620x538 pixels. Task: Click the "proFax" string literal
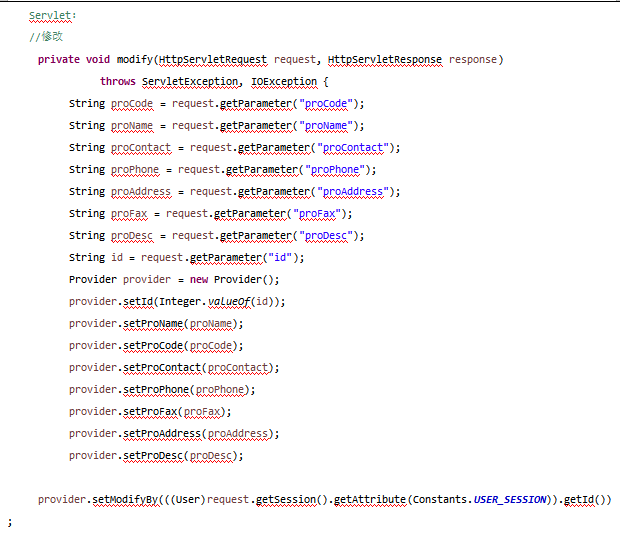pyautogui.click(x=317, y=214)
